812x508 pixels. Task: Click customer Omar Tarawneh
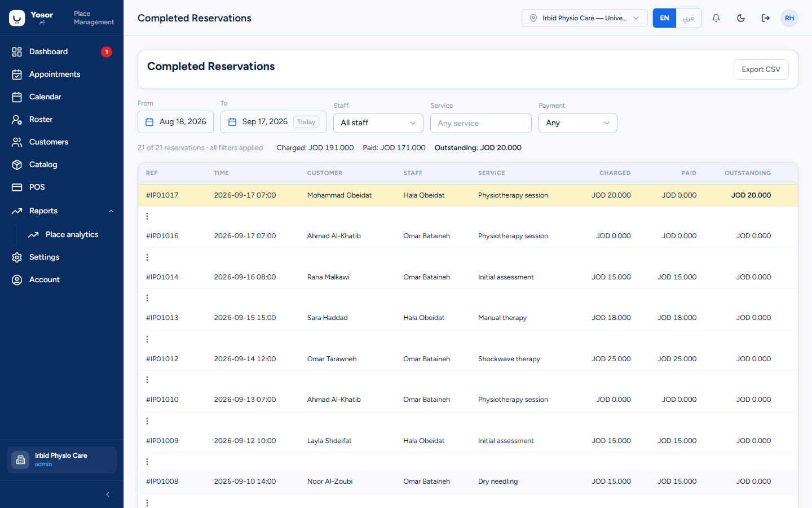pyautogui.click(x=332, y=359)
